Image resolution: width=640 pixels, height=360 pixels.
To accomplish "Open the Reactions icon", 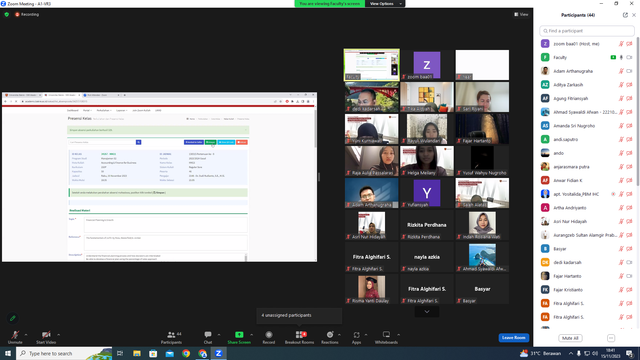I will [330, 335].
